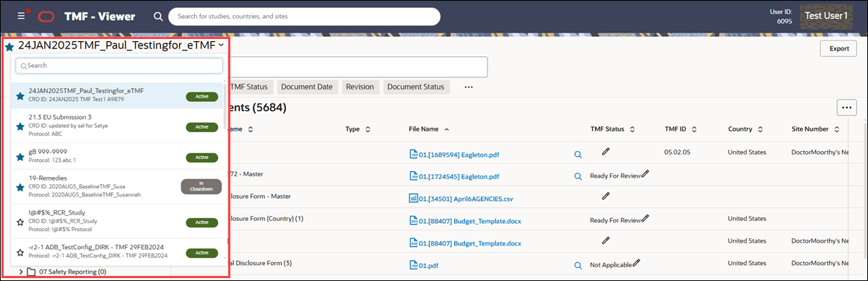Click TMF ID value 05.02.05
868x281 pixels.
click(678, 153)
